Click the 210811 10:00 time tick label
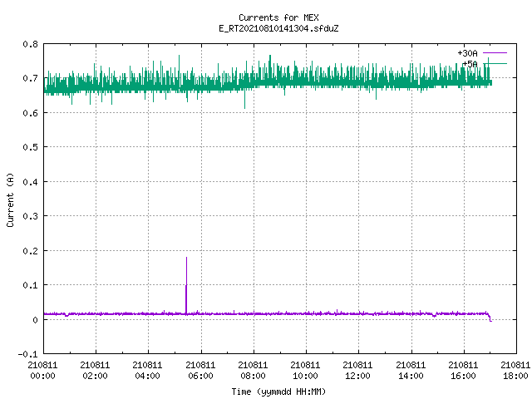Image resolution: width=532 pixels, height=399 pixels. click(x=306, y=371)
